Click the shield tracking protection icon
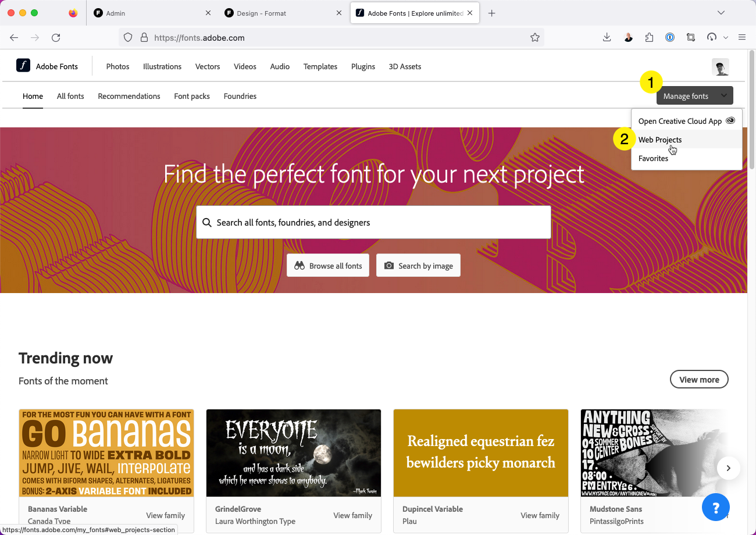756x535 pixels. tap(129, 37)
